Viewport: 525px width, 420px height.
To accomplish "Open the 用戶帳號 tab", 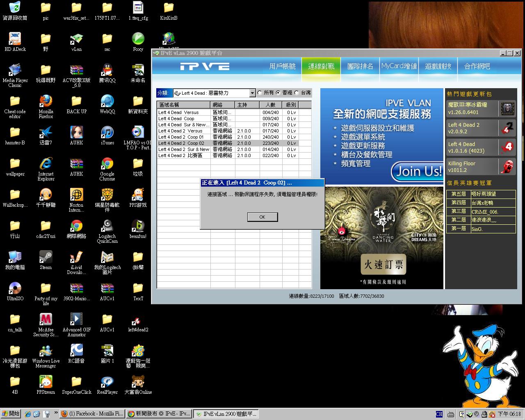I will click(282, 66).
